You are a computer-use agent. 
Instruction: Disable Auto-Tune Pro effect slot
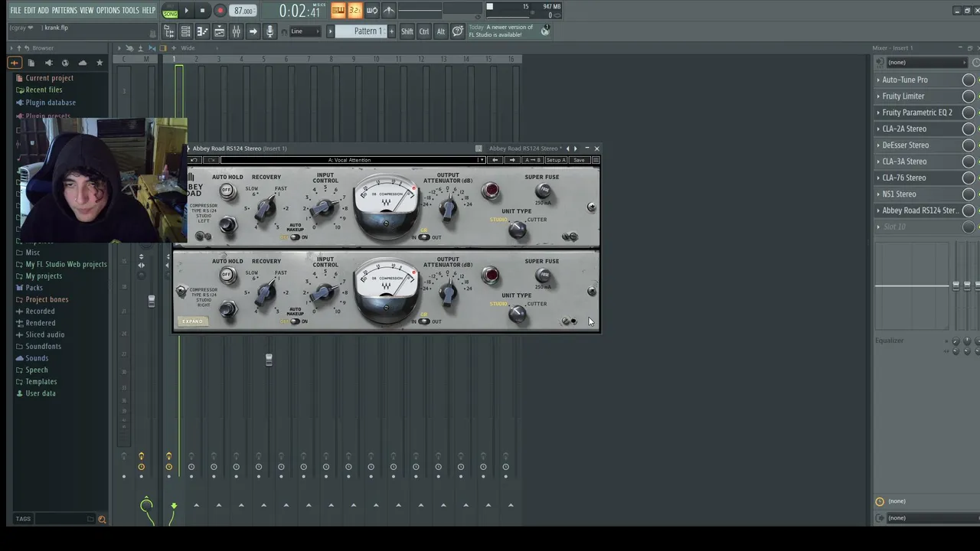[x=969, y=80]
